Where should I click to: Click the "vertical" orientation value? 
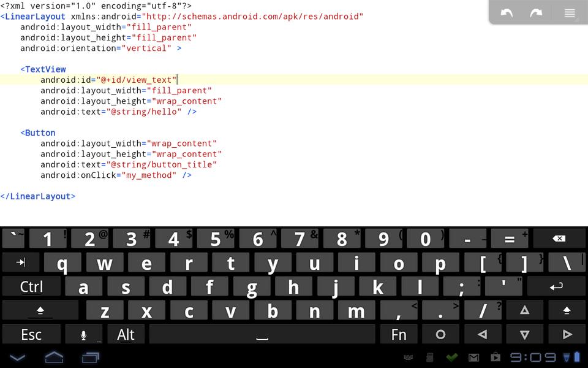146,48
